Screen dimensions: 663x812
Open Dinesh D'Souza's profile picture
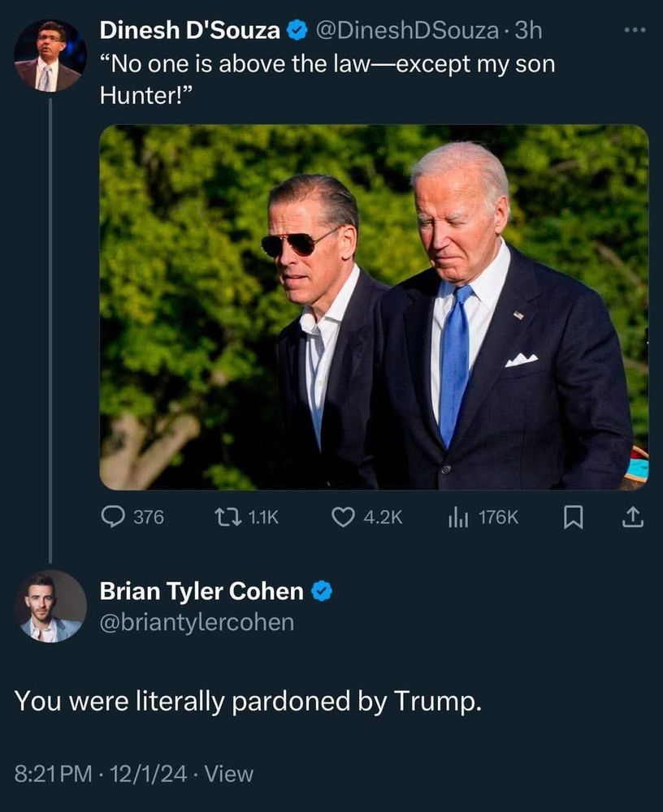(49, 55)
